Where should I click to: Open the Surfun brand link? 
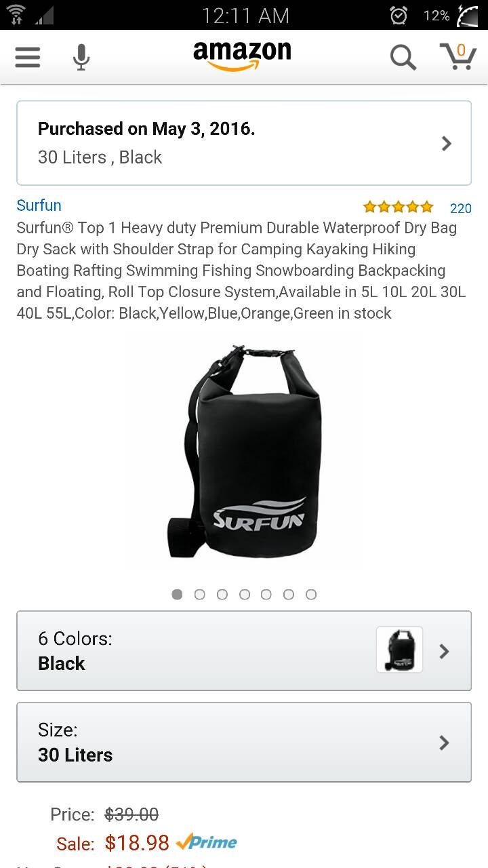pos(39,205)
